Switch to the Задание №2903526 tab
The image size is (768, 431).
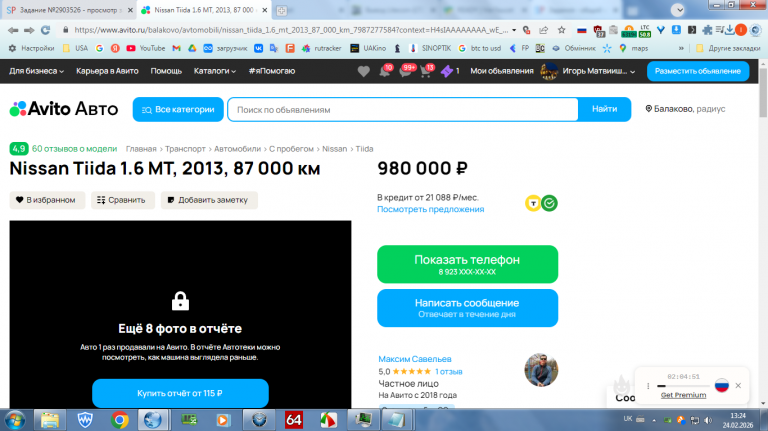(x=69, y=10)
